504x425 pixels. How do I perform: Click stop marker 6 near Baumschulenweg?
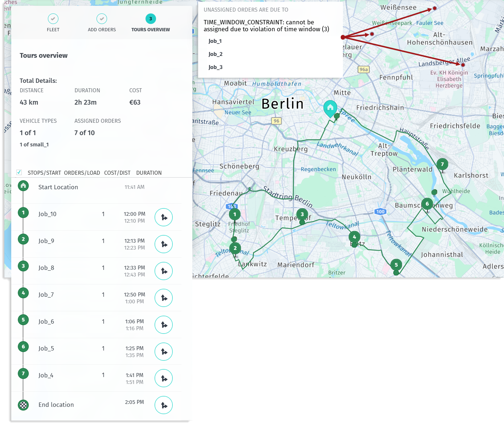(427, 204)
